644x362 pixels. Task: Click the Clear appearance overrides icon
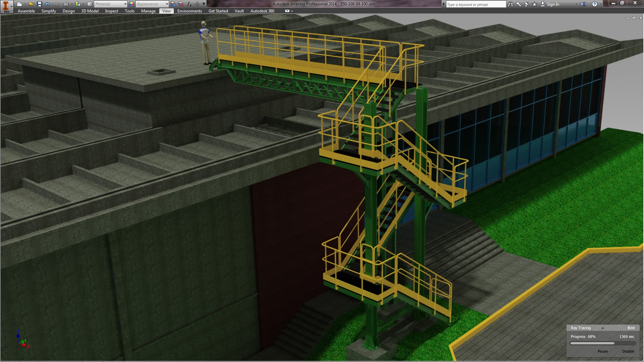(x=181, y=4)
